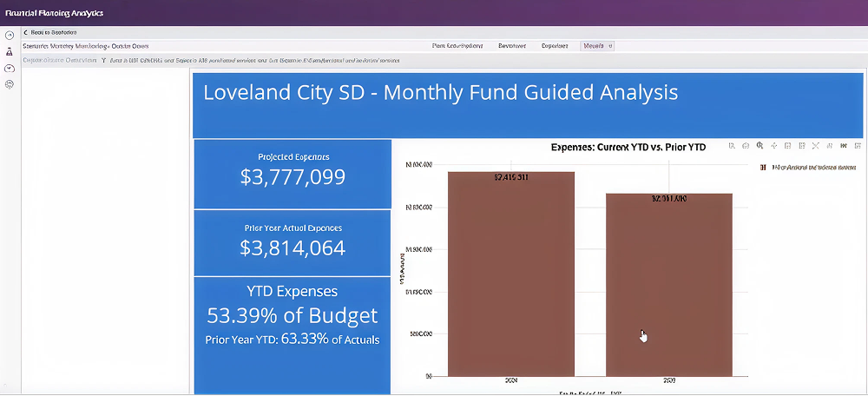Click the crossed-arrows X icon in chart toolbar
Viewport: 868px width, 396px height.
tap(815, 146)
